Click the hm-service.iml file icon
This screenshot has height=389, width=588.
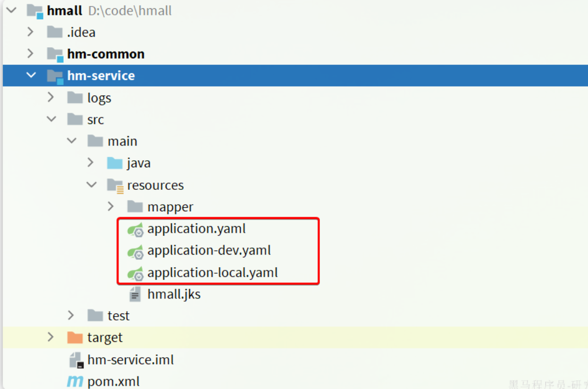(x=76, y=360)
